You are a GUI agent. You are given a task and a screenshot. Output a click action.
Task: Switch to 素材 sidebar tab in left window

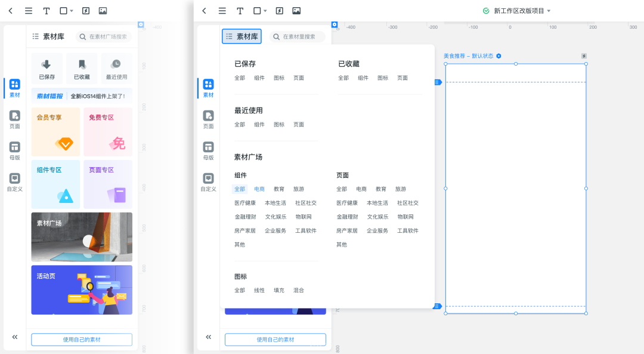pyautogui.click(x=15, y=88)
